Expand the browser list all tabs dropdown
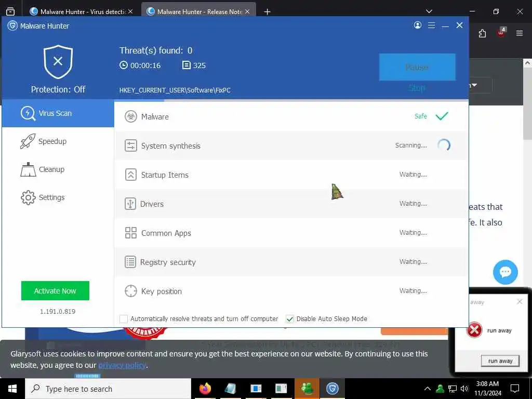This screenshot has width=532, height=399. click(x=429, y=11)
